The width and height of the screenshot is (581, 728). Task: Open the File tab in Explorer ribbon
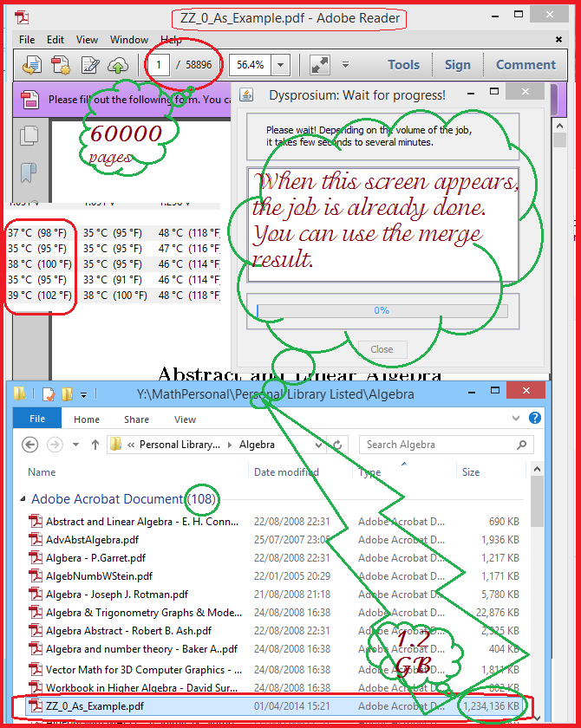coord(36,419)
